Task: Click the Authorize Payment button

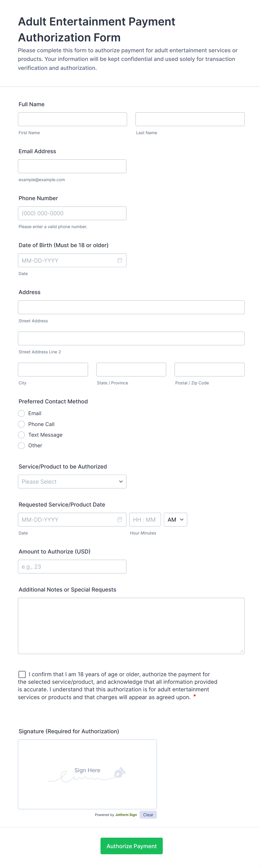Action: point(131,846)
